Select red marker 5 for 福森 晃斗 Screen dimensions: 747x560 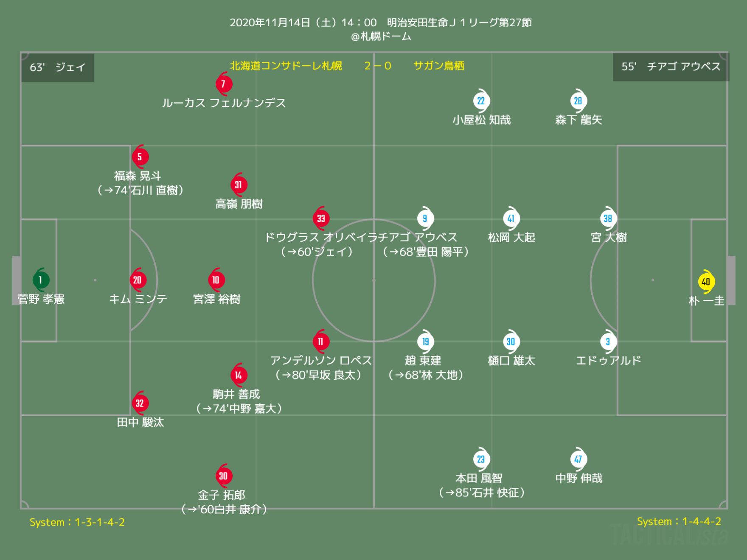click(140, 157)
